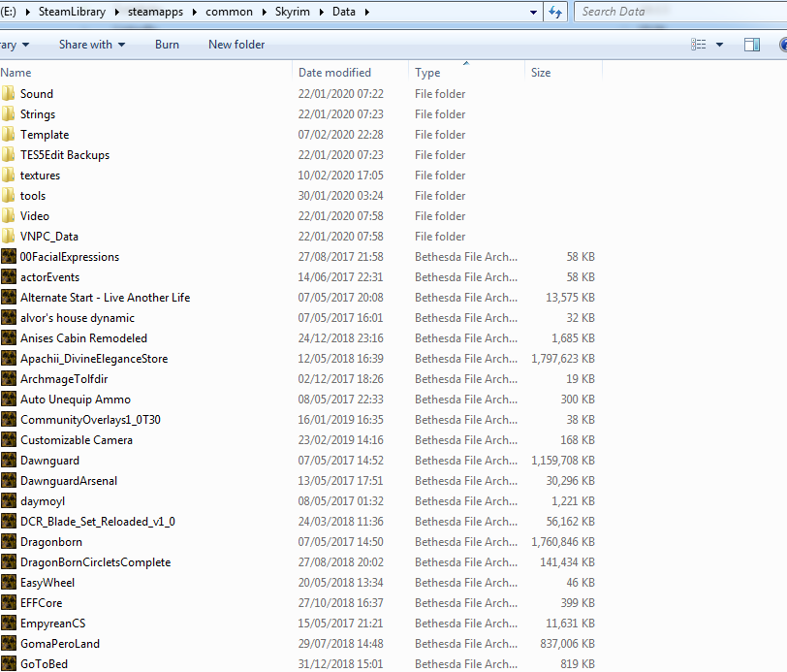Click the Burn toolbar button

[167, 45]
